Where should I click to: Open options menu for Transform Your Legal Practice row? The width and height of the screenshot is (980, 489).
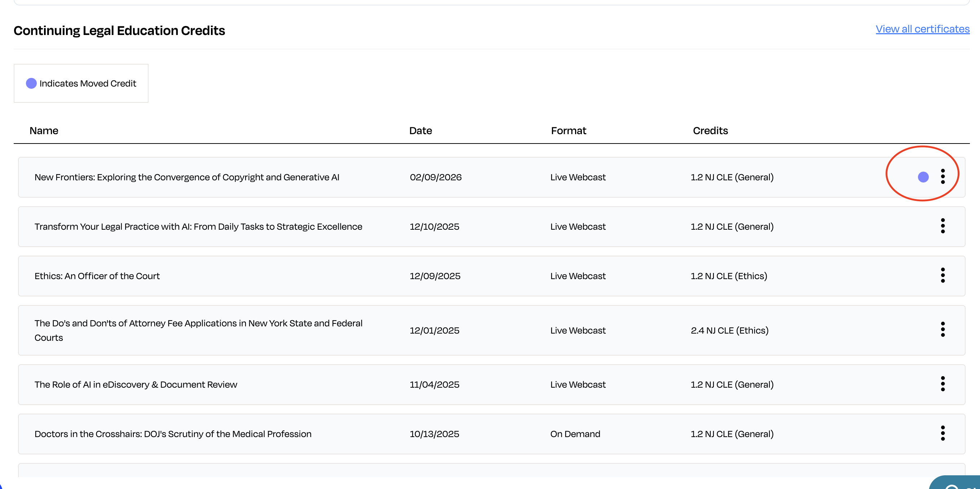point(943,226)
